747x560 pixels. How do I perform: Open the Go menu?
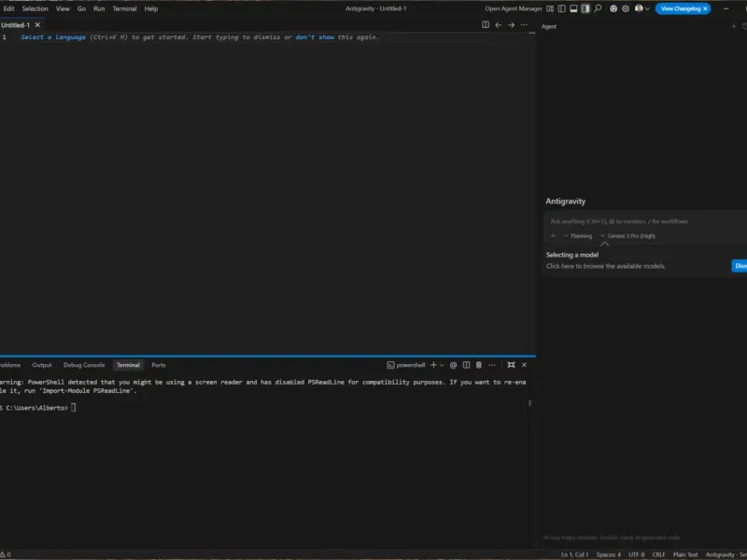click(81, 8)
